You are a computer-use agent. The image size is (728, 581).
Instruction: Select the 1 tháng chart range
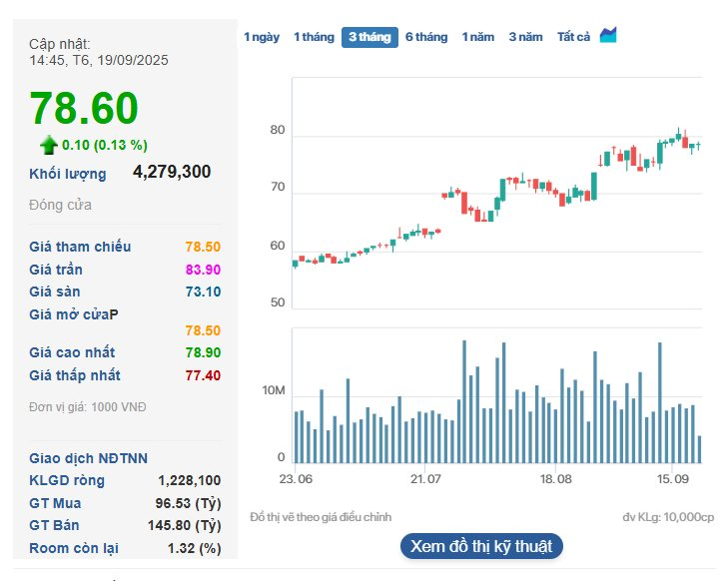(314, 37)
